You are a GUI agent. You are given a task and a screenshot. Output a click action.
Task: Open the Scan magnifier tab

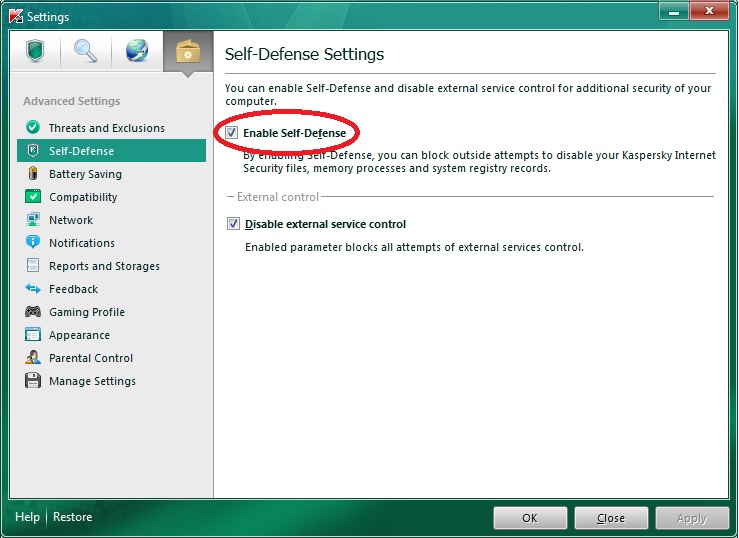pyautogui.click(x=86, y=51)
